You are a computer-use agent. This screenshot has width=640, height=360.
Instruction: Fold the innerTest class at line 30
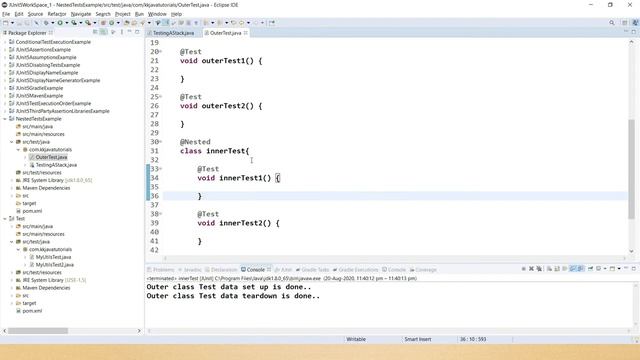(x=161, y=142)
